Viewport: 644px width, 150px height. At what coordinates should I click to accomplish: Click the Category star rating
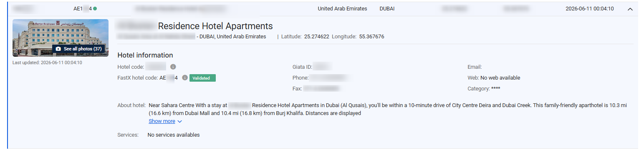pos(495,89)
